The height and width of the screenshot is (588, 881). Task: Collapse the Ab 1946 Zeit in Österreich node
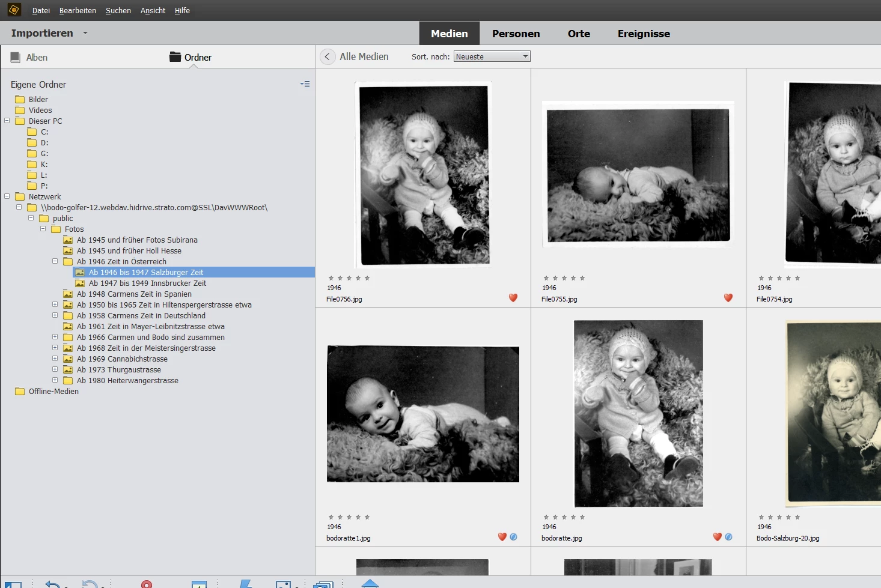[x=55, y=261]
